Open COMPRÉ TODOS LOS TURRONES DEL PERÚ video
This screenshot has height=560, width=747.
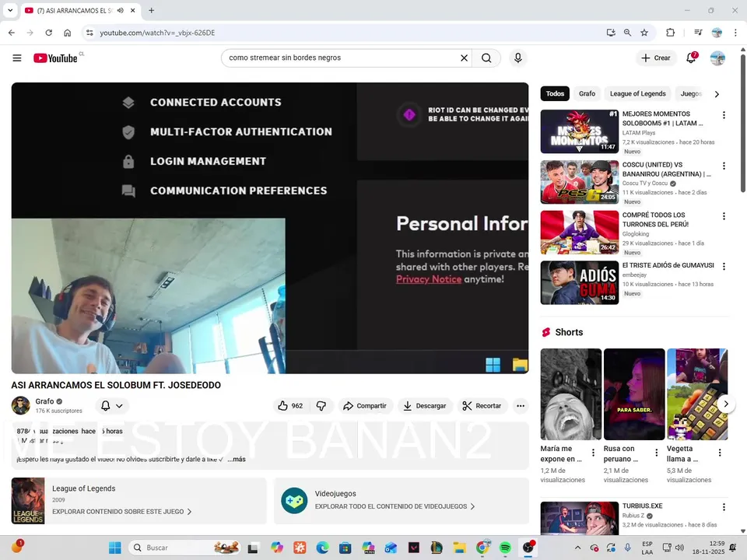coord(579,233)
